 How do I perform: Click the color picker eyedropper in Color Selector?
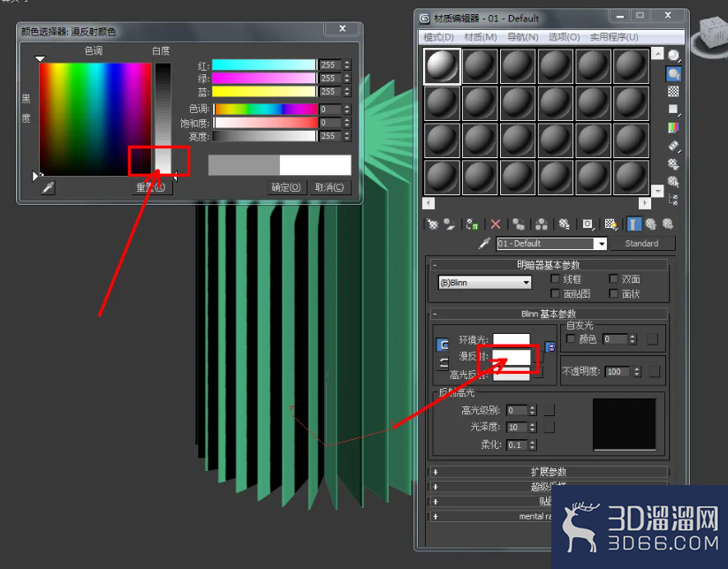click(x=49, y=187)
